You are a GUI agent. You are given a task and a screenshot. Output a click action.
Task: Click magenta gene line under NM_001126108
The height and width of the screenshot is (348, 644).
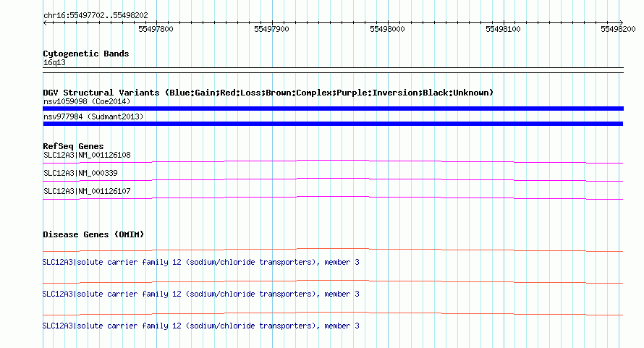tap(333, 161)
